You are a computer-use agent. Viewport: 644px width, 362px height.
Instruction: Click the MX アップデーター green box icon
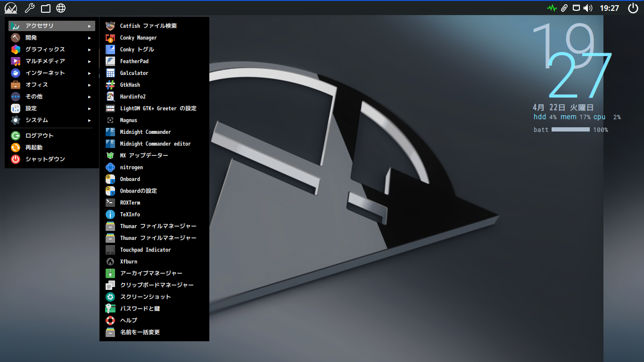(x=110, y=156)
